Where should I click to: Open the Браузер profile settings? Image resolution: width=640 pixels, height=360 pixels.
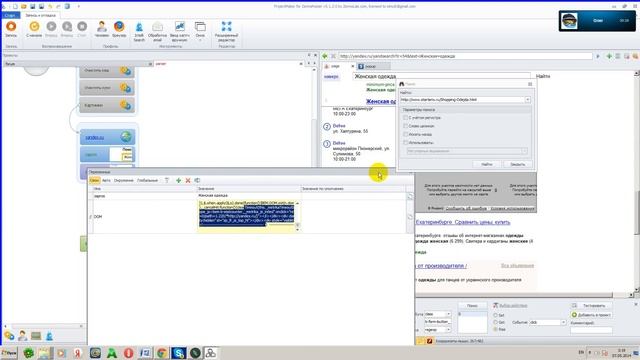point(119,29)
